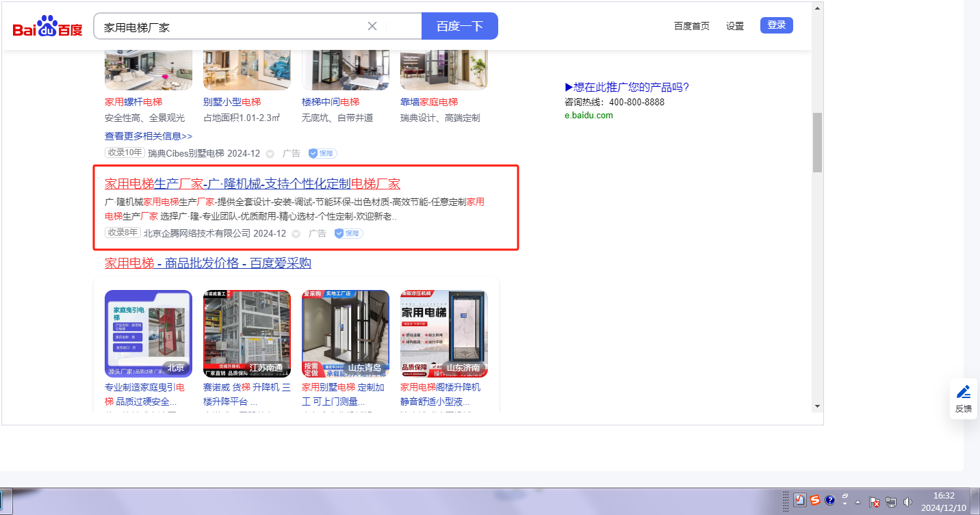Visit the e.baidu.com link
The image size is (980, 515).
tap(589, 115)
